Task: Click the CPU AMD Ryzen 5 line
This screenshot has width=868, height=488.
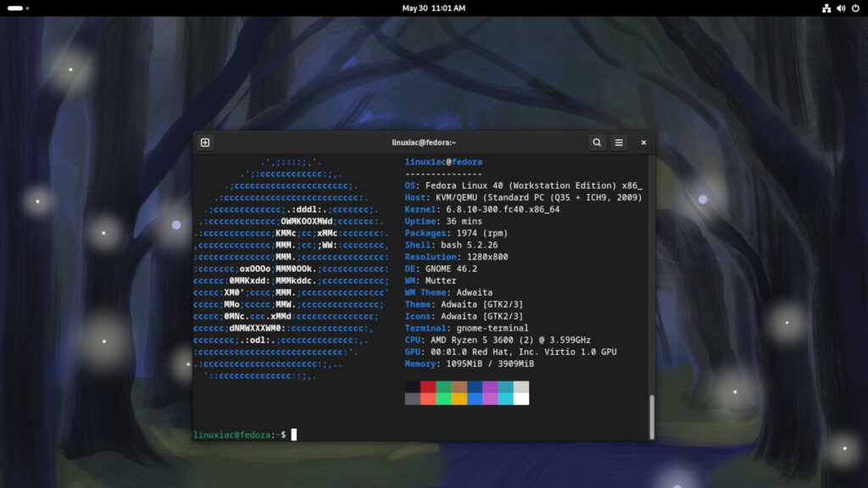Action: 498,340
